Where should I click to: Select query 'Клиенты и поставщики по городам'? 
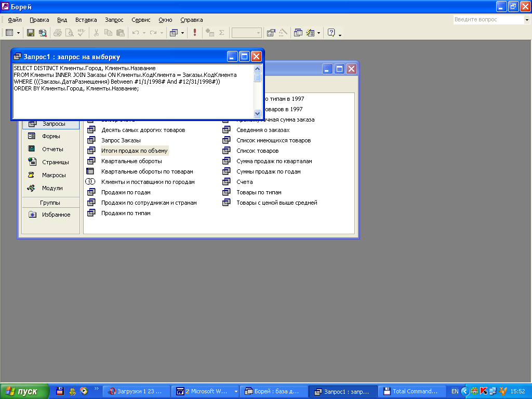click(148, 182)
